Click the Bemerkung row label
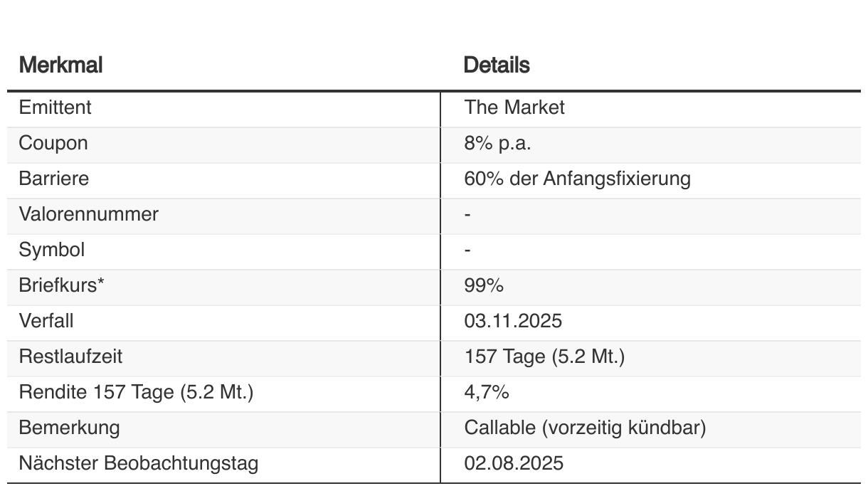This screenshot has height=491, width=868. pos(69,428)
